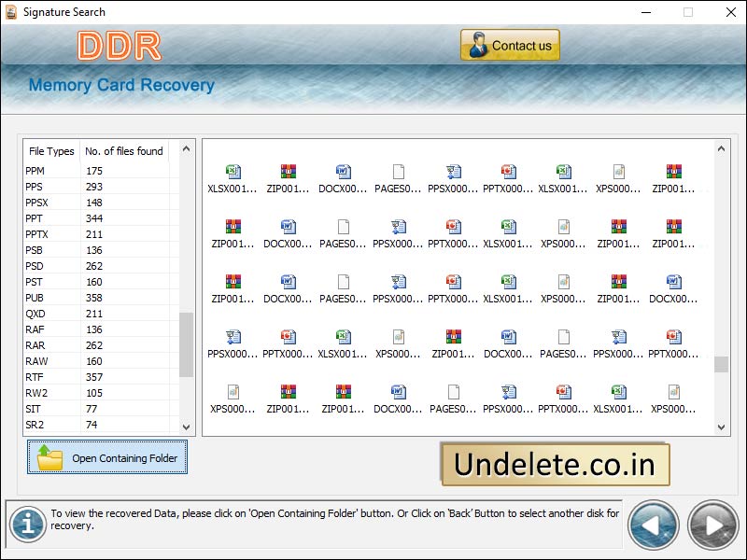The image size is (747, 560).
Task: Click the scrollbar down arrow of the file grid
Action: click(721, 427)
